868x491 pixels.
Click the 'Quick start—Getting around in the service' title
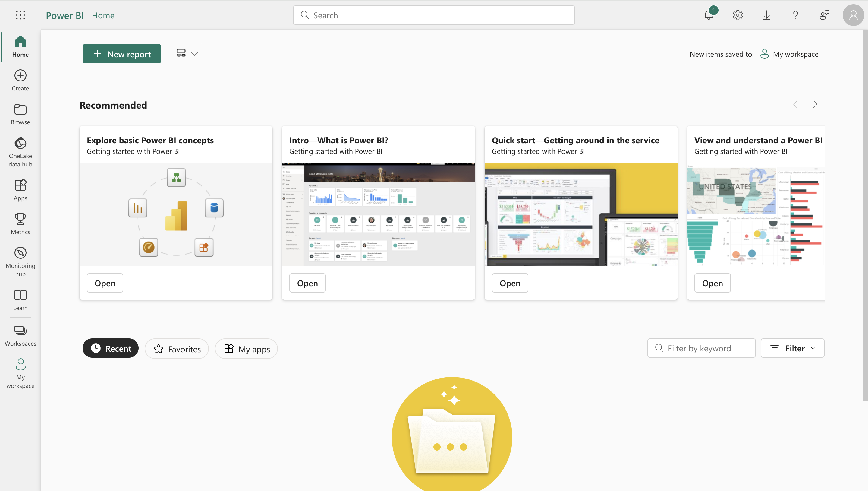[575, 140]
